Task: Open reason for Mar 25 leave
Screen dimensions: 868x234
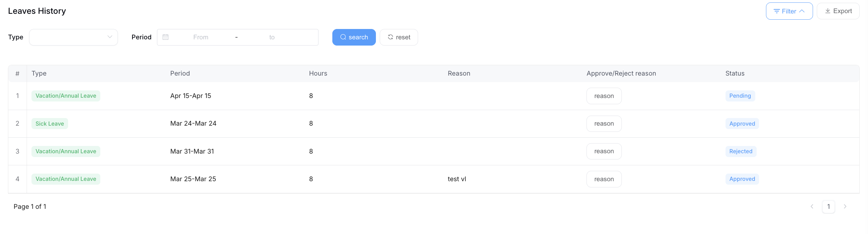Action: pos(604,179)
